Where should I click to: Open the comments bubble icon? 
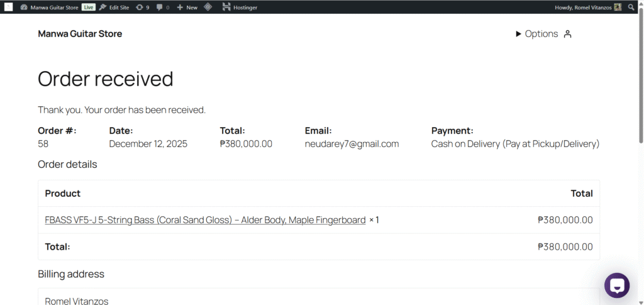pos(162,8)
